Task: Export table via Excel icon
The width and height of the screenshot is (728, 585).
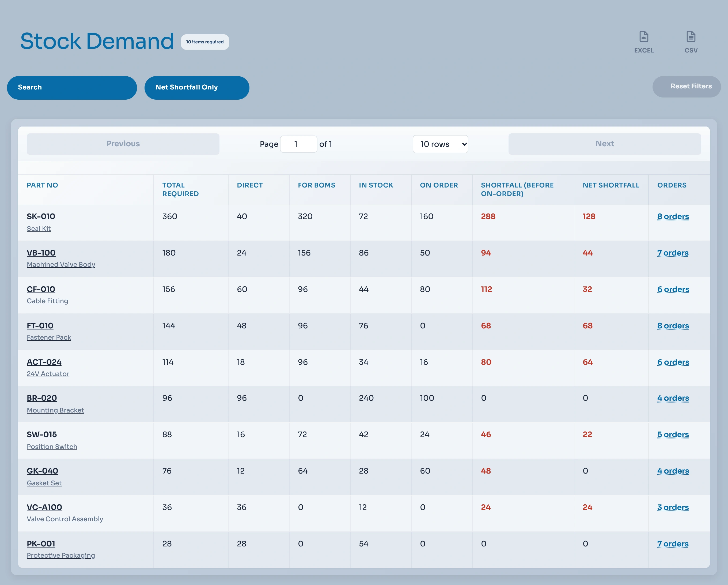Action: tap(644, 42)
